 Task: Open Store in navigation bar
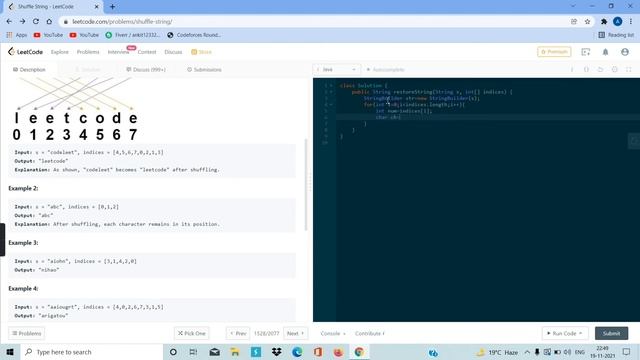tap(201, 52)
